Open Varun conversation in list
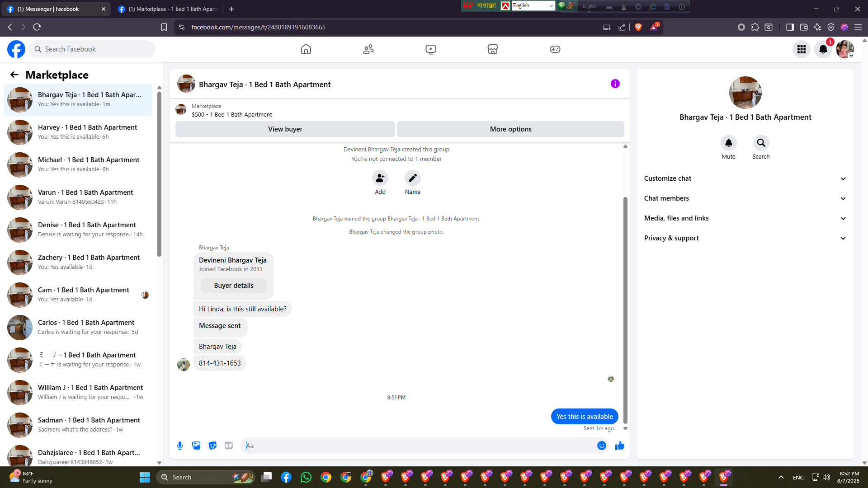The width and height of the screenshot is (868, 488). coord(78,197)
